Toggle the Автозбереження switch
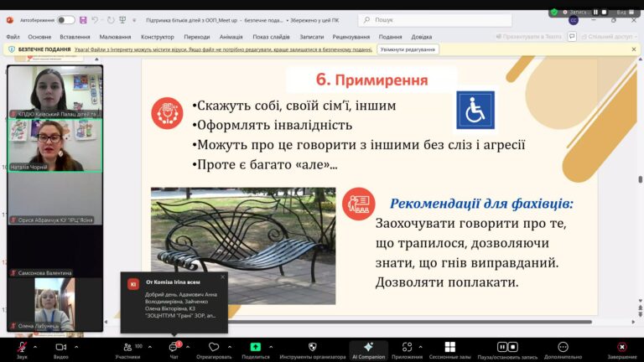 65,19
